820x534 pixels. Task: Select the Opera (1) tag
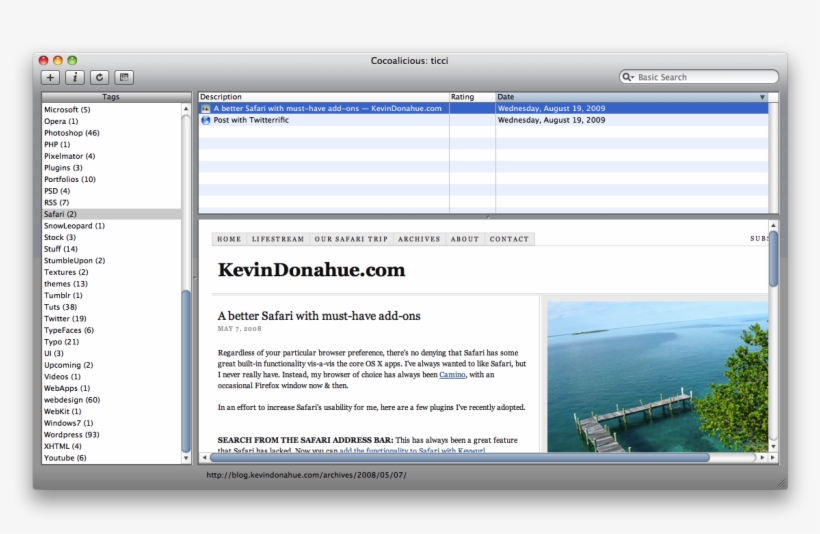pos(111,121)
